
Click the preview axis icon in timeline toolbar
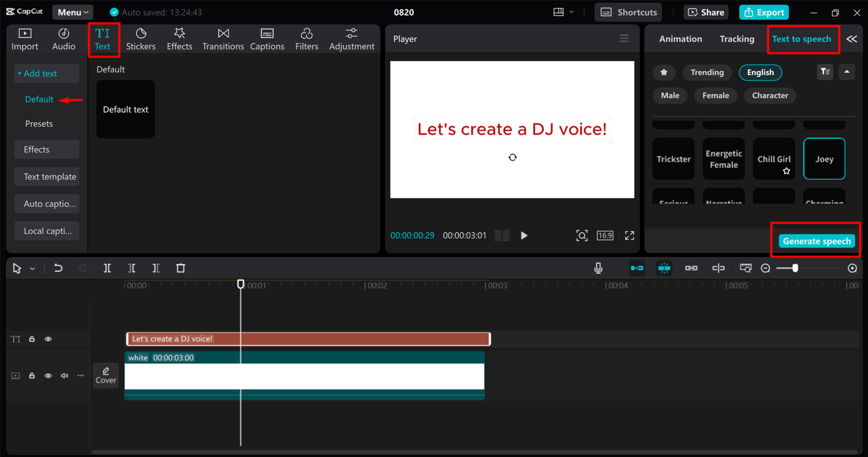tap(746, 269)
